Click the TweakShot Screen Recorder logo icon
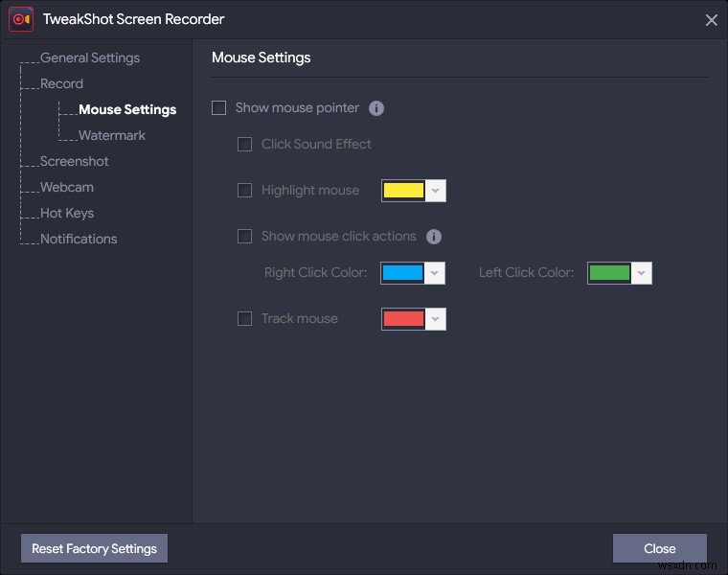This screenshot has width=728, height=575. click(21, 19)
